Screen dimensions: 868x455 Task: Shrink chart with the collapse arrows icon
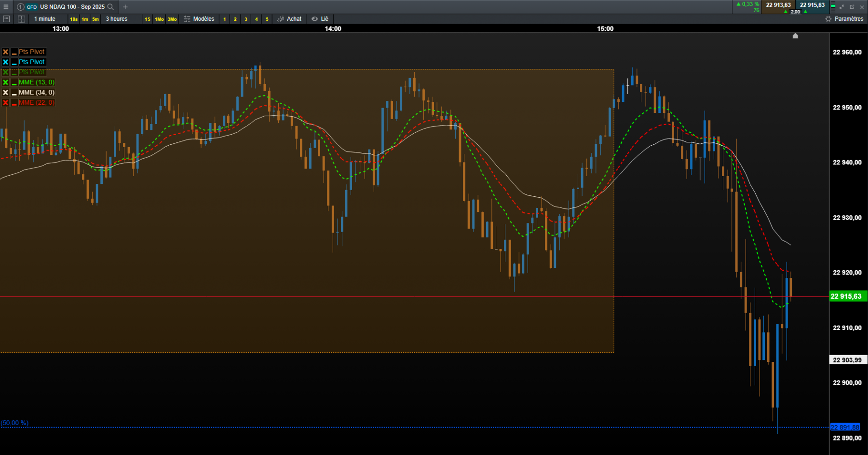click(x=841, y=7)
